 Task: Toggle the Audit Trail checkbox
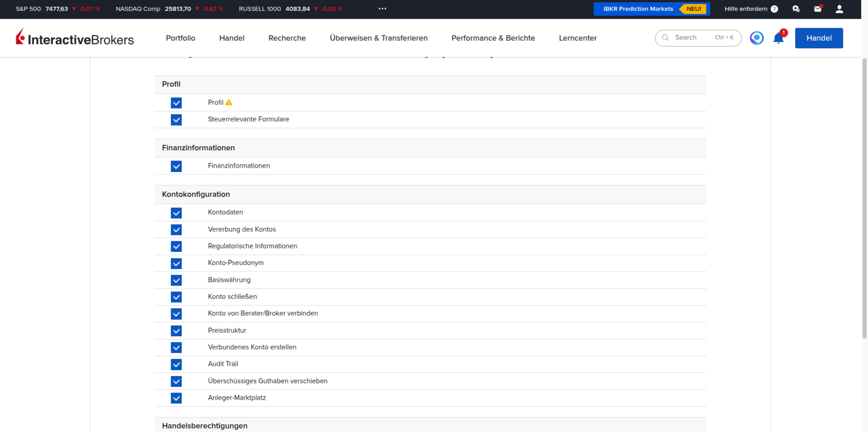pos(176,364)
